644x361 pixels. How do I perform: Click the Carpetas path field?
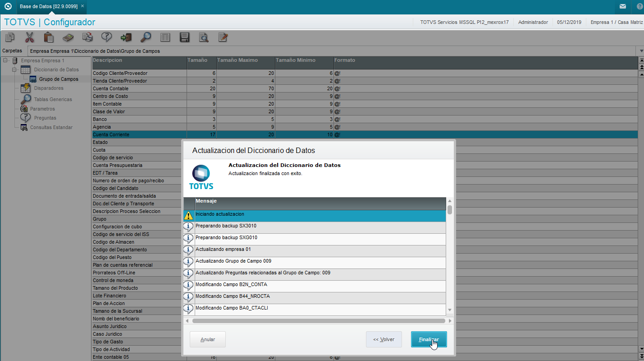(x=333, y=51)
